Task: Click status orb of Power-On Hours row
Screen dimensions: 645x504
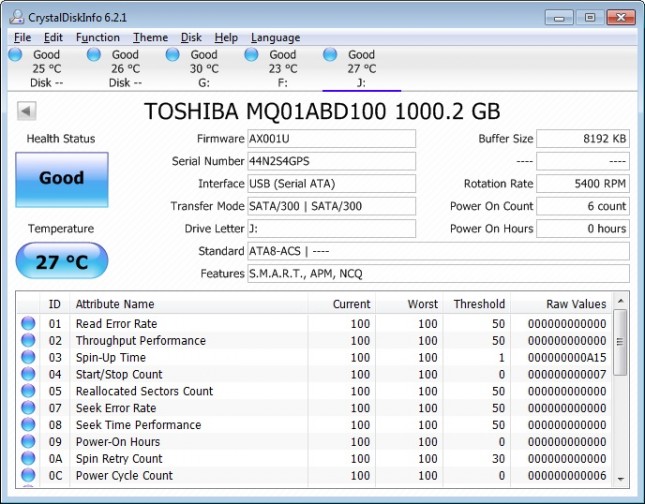Action: click(x=28, y=441)
